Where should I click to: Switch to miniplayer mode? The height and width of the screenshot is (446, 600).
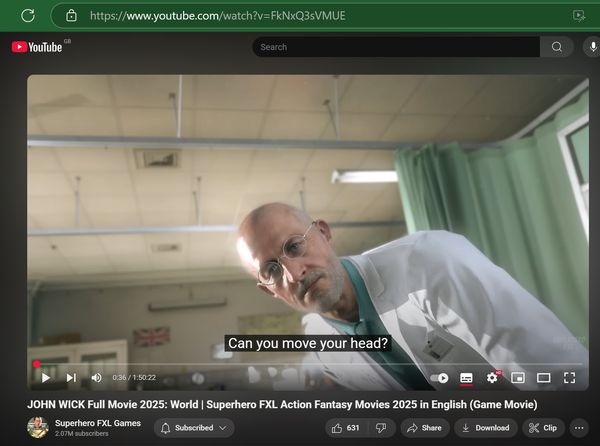tap(518, 378)
